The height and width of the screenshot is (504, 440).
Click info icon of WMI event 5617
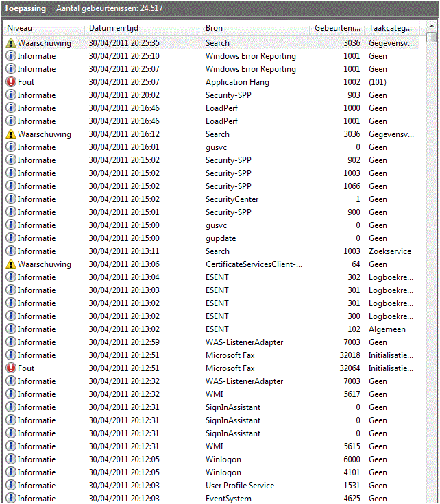[x=10, y=394]
